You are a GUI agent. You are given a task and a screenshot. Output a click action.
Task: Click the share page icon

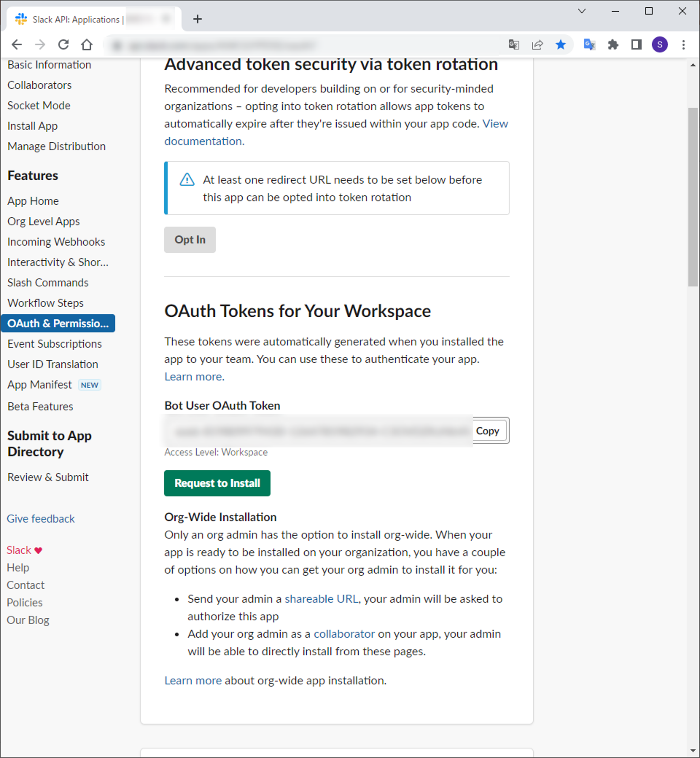pyautogui.click(x=537, y=45)
